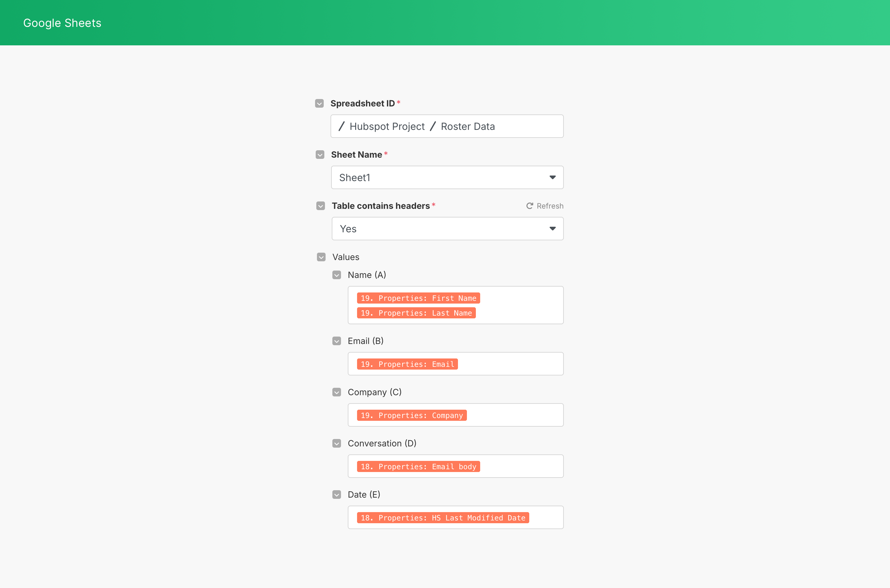Click the breadcrumb slash in Spreadsheet ID field
Viewport: 890px width, 588px height.
pyautogui.click(x=342, y=126)
